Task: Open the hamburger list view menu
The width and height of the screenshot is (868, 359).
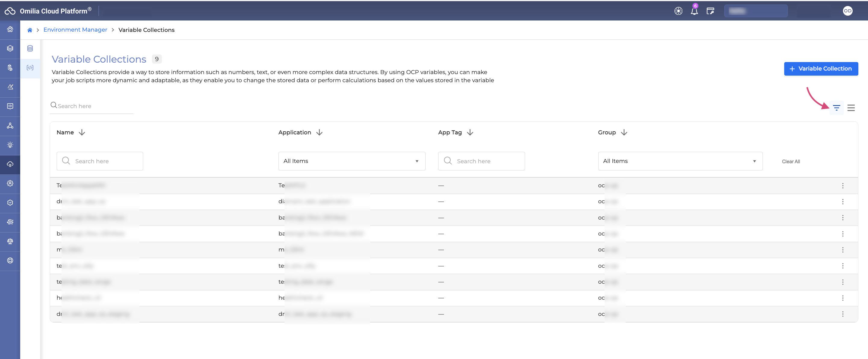Action: (851, 108)
